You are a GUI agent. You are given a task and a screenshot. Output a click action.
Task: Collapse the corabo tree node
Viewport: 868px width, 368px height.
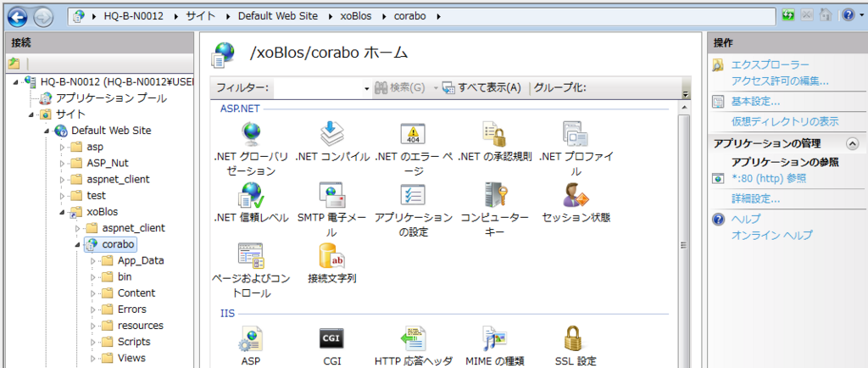77,244
